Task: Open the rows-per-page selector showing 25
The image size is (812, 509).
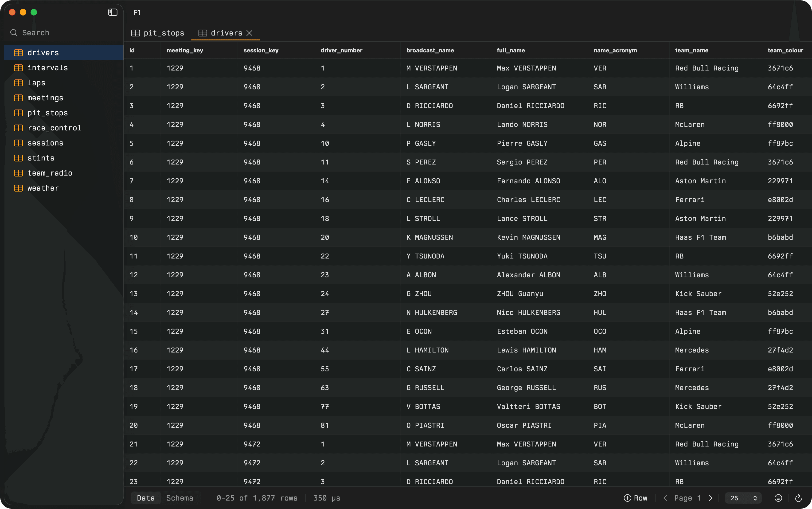Action: 743,498
